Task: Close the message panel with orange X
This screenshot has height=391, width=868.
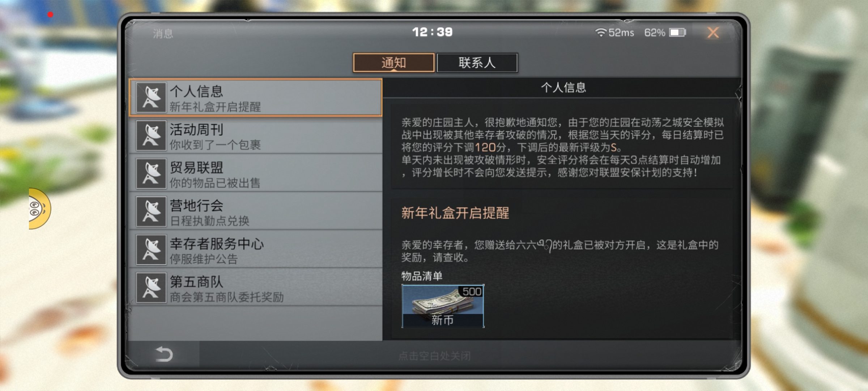Action: [x=713, y=33]
